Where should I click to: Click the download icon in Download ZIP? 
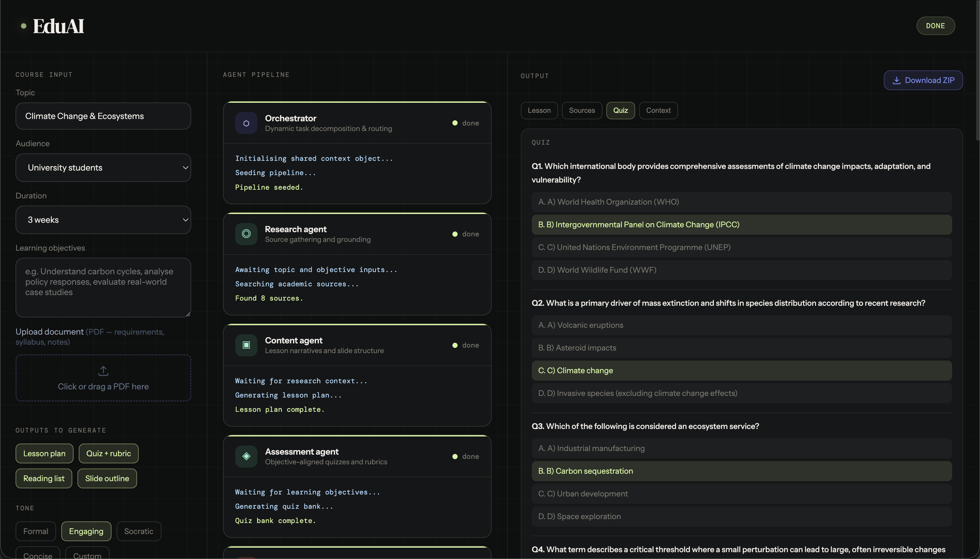click(896, 80)
